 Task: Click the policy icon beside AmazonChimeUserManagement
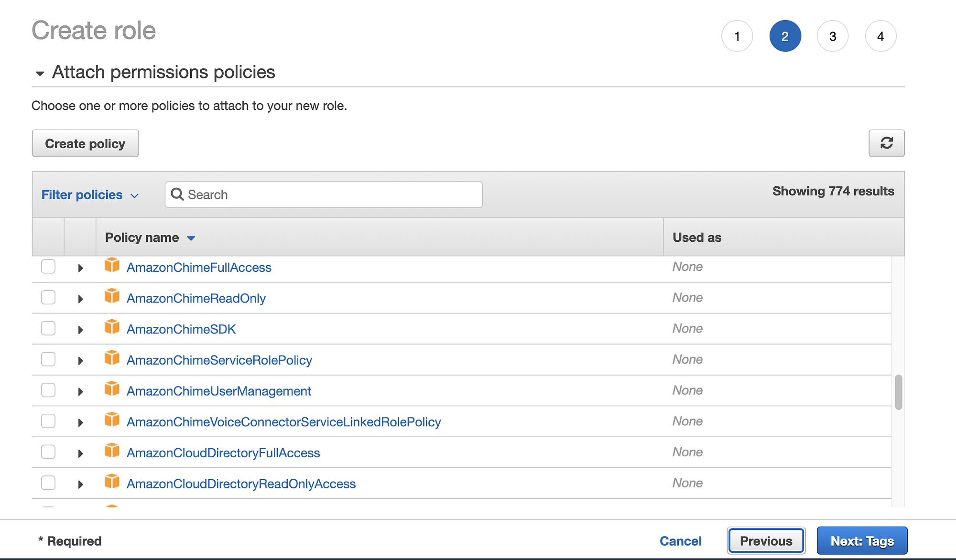coord(112,389)
